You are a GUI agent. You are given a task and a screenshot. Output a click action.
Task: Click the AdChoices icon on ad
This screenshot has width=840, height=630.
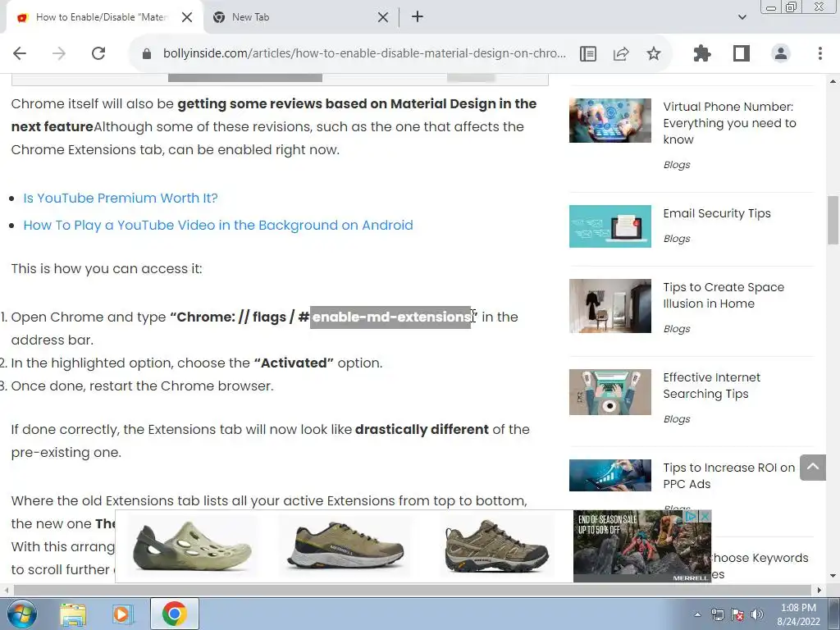tap(692, 516)
